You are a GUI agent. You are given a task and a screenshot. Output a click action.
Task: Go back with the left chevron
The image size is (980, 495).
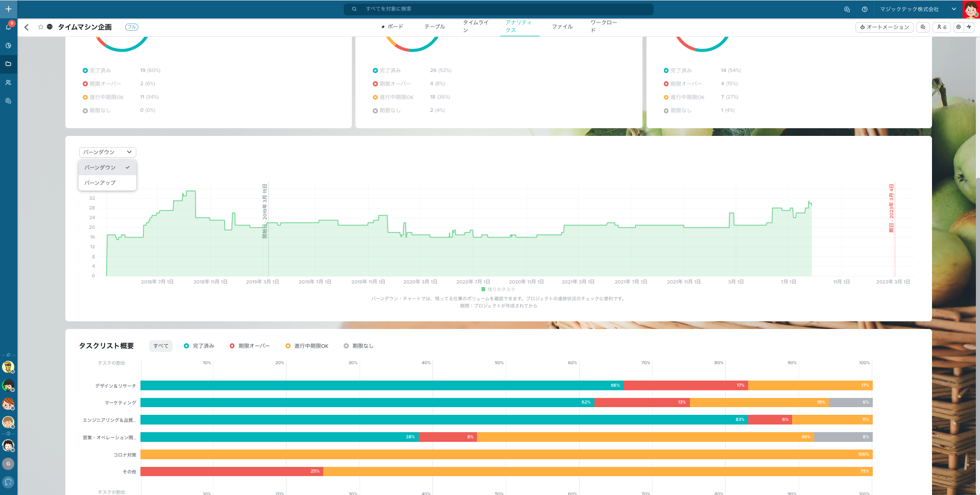(x=27, y=27)
